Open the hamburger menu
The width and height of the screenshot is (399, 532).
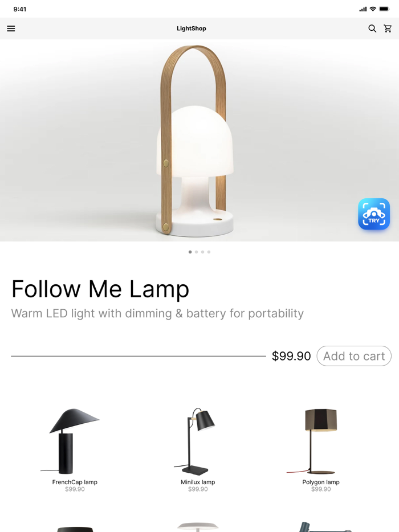tap(11, 28)
